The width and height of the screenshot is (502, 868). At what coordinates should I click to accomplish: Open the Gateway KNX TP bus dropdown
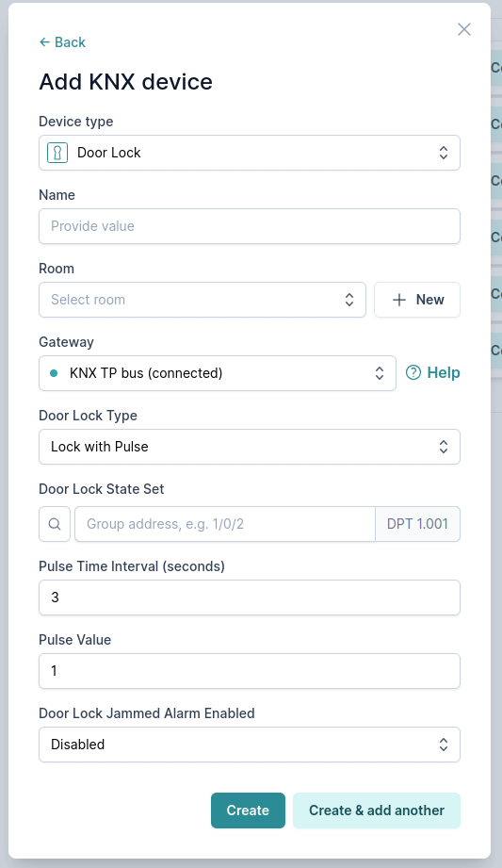218,373
